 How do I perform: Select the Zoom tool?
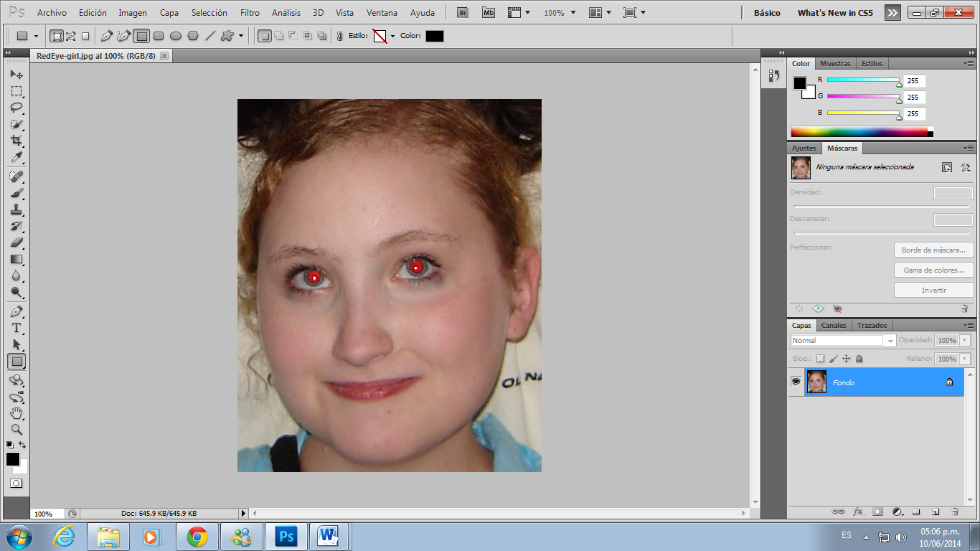pyautogui.click(x=17, y=430)
